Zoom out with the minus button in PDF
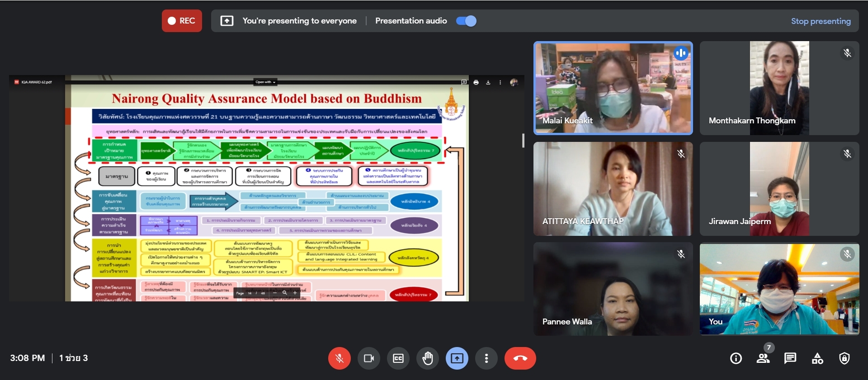The height and width of the screenshot is (380, 868). coord(274,293)
